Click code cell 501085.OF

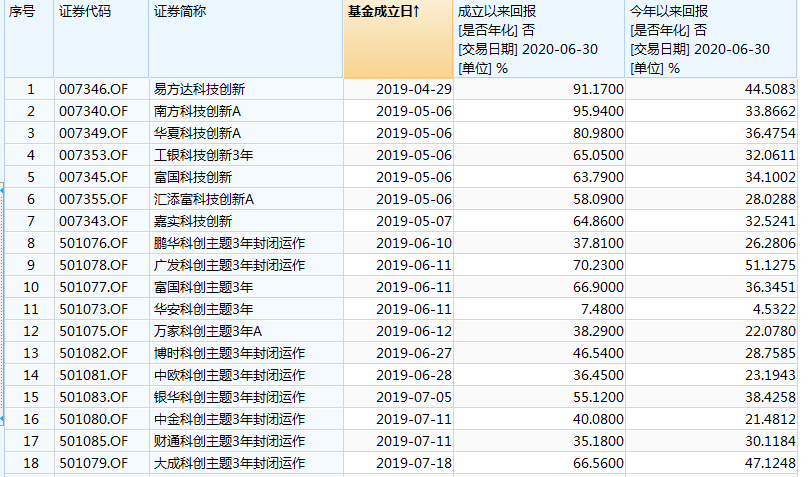click(x=93, y=441)
